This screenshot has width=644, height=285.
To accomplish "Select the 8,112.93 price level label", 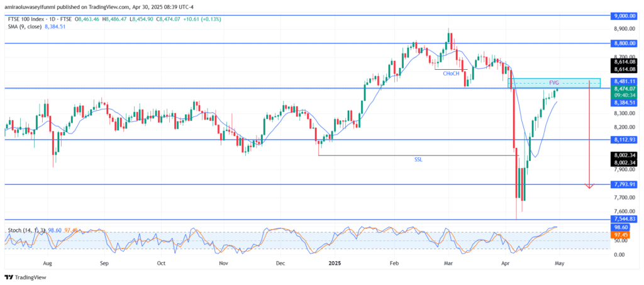I will [x=625, y=140].
